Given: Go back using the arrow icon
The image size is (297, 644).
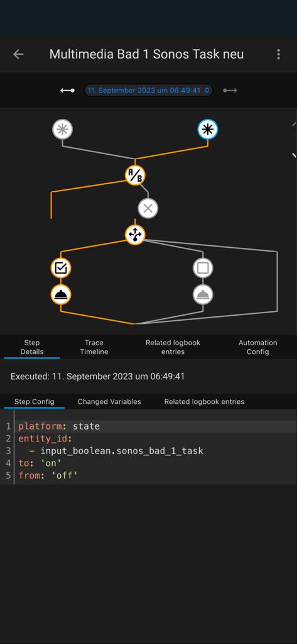Looking at the screenshot, I should pyautogui.click(x=18, y=54).
